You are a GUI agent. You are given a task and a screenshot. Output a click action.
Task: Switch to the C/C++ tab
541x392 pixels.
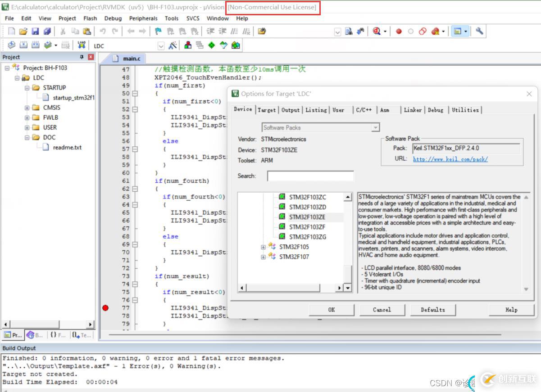click(x=364, y=110)
